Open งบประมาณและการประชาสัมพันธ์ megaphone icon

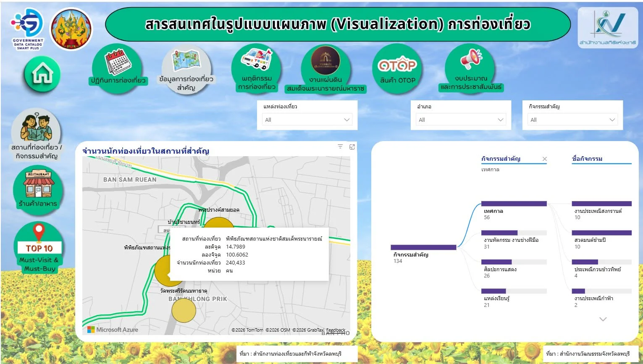point(471,68)
